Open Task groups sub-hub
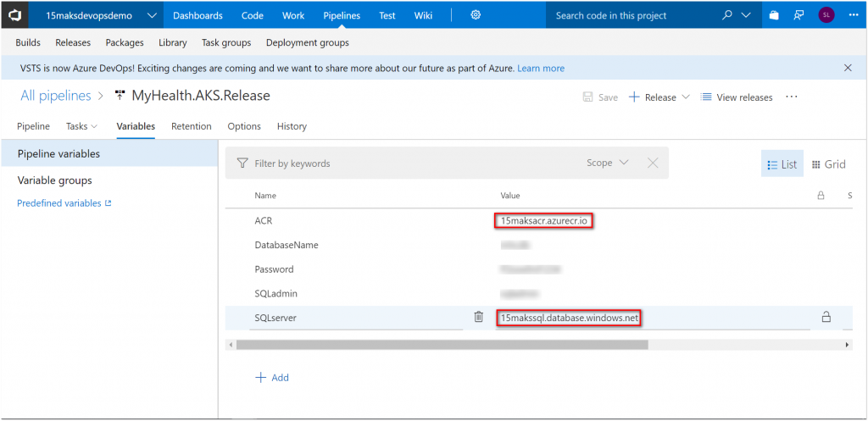This screenshot has width=868, height=421. [226, 42]
